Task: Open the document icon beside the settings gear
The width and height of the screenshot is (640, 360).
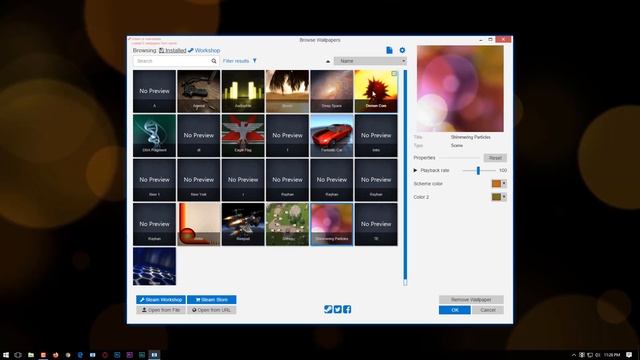Action: (389, 50)
